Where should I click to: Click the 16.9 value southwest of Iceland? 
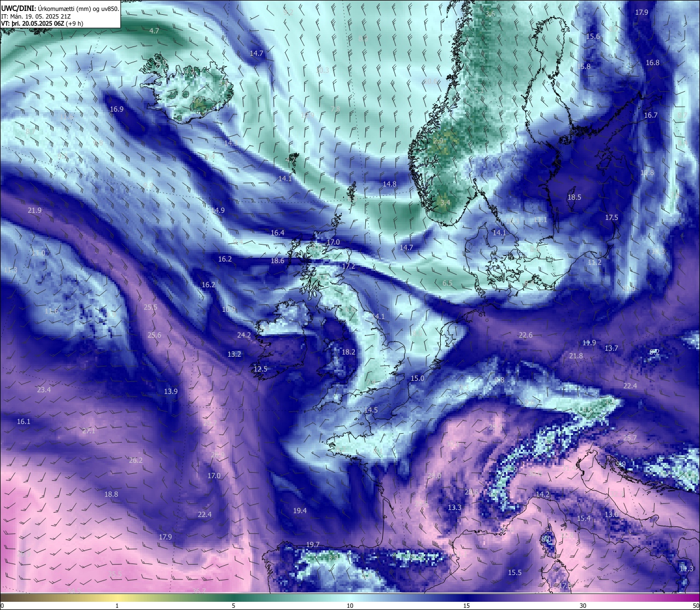(116, 109)
